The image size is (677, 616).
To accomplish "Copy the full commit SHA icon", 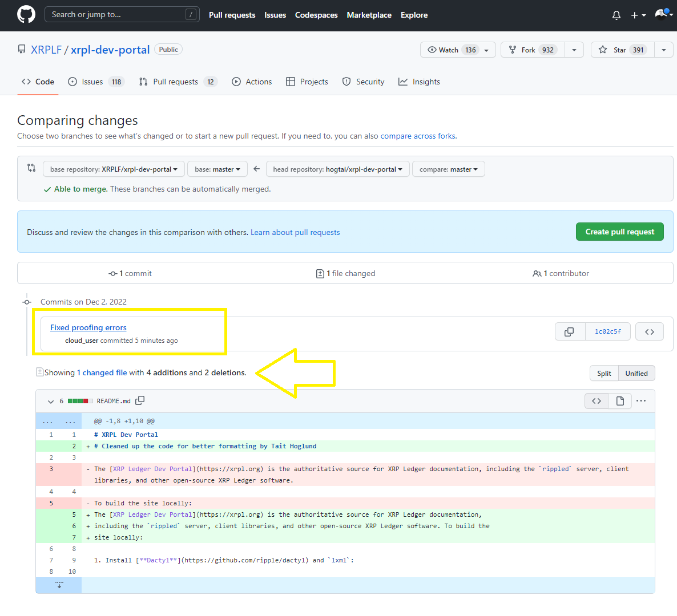I will (570, 331).
